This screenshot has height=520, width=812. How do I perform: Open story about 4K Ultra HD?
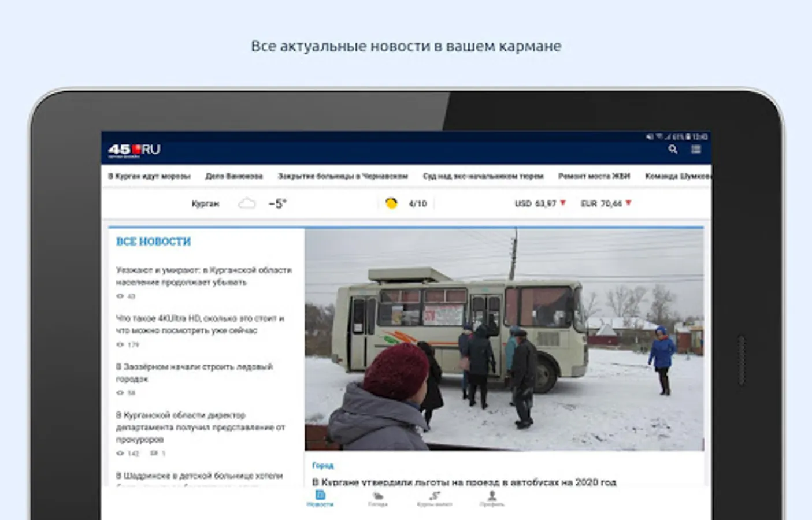pos(200,325)
